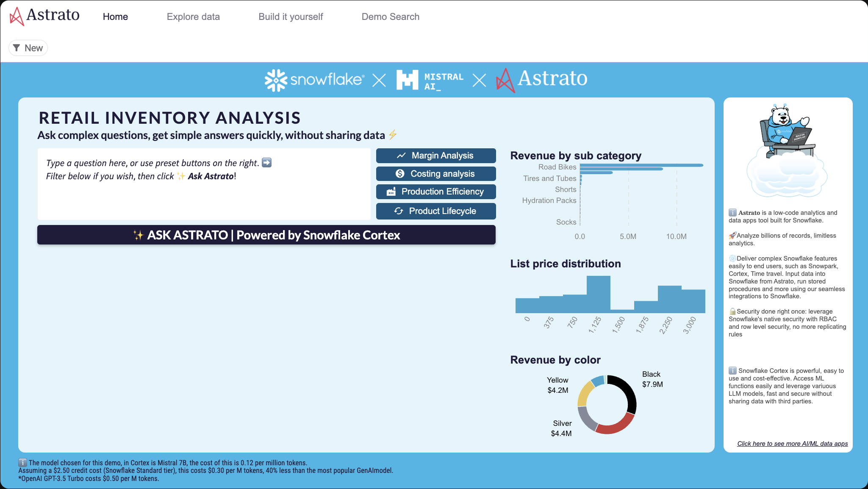Click the 3,000 axis label on the histogram
The width and height of the screenshot is (868, 489).
(x=690, y=325)
